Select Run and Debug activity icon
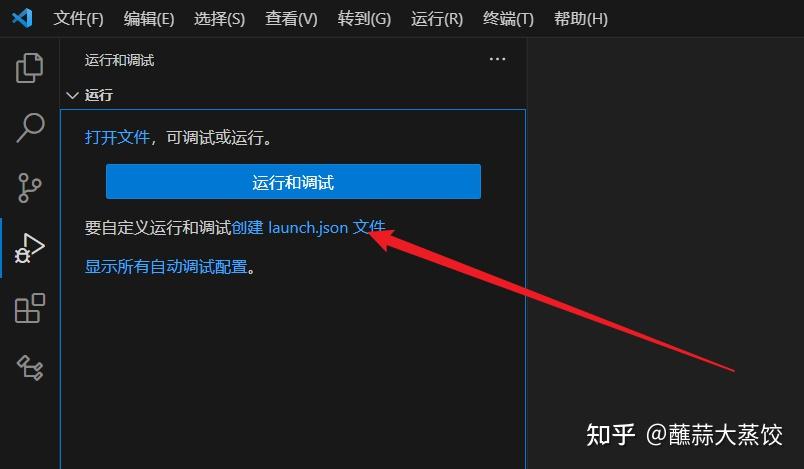 click(x=29, y=248)
